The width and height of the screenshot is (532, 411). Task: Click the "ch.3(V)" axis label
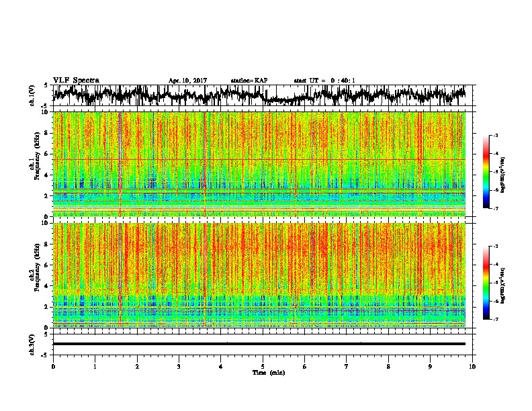point(32,345)
